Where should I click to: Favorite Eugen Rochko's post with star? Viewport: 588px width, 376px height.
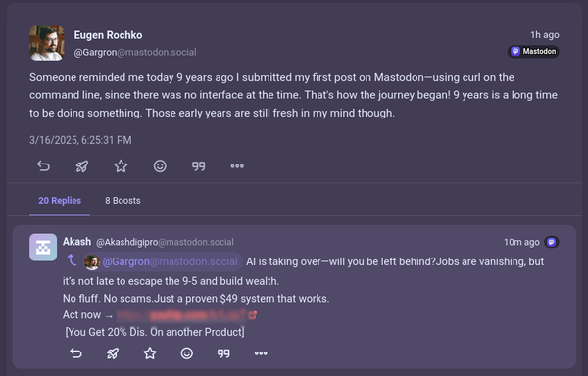pos(121,165)
